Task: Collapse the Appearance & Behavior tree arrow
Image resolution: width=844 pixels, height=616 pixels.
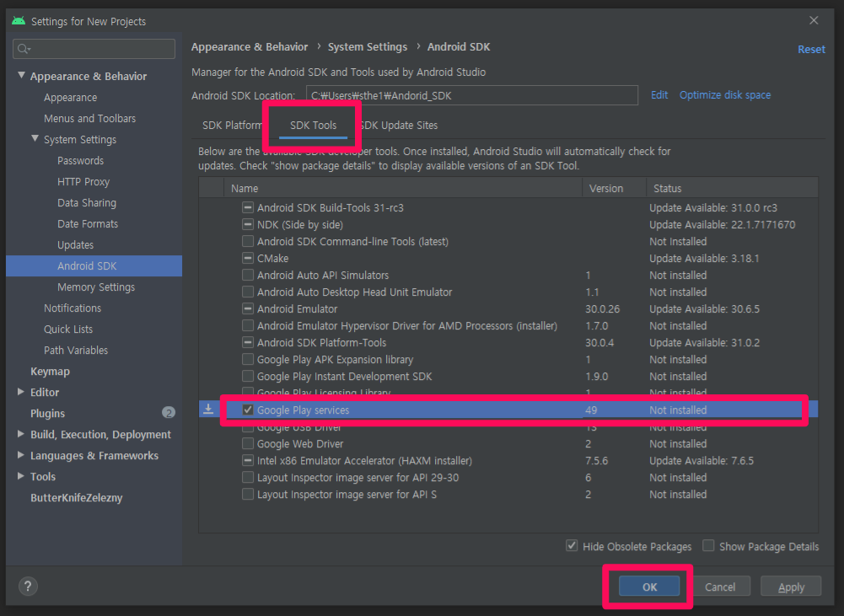Action: [x=21, y=75]
